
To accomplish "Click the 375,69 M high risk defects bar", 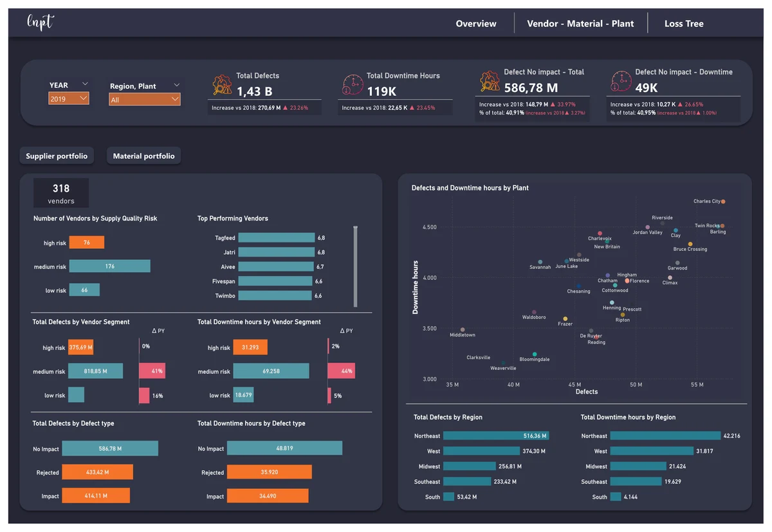I will coord(80,347).
